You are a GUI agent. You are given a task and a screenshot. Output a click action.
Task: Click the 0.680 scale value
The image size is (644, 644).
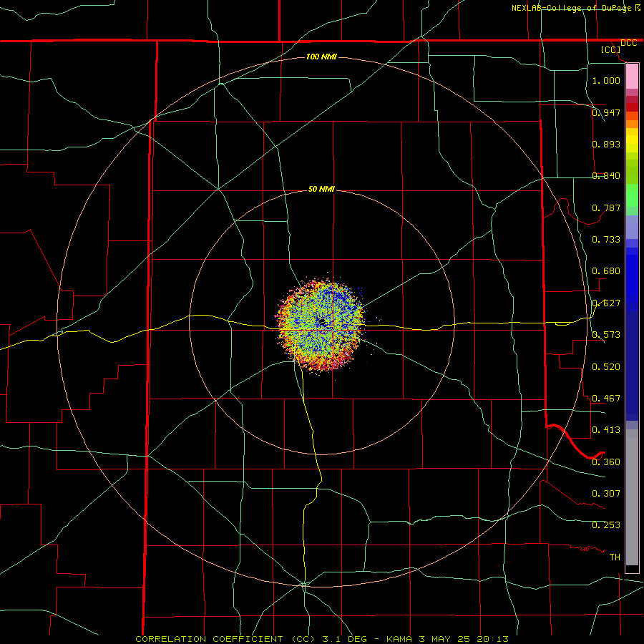[x=606, y=271]
